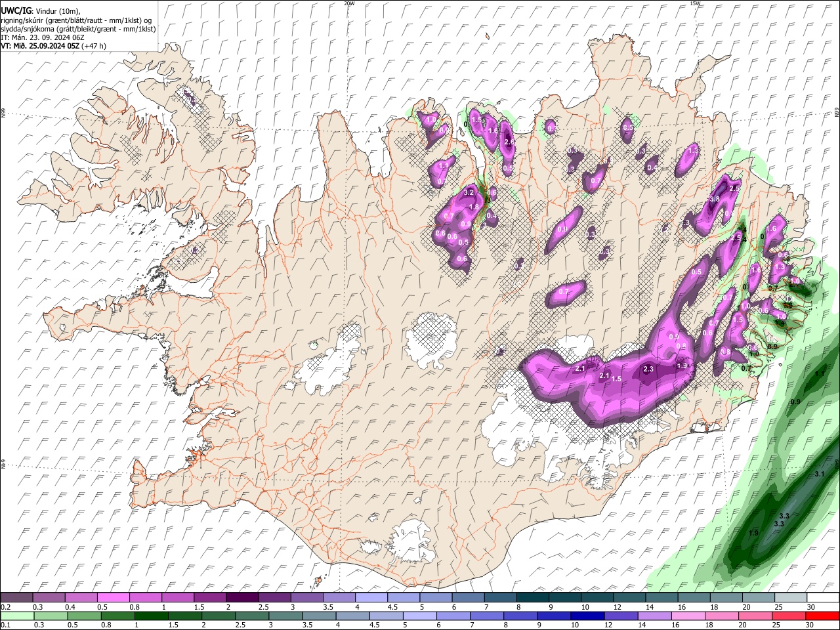Click the '20W' longitude label at the top

pyautogui.click(x=349, y=3)
